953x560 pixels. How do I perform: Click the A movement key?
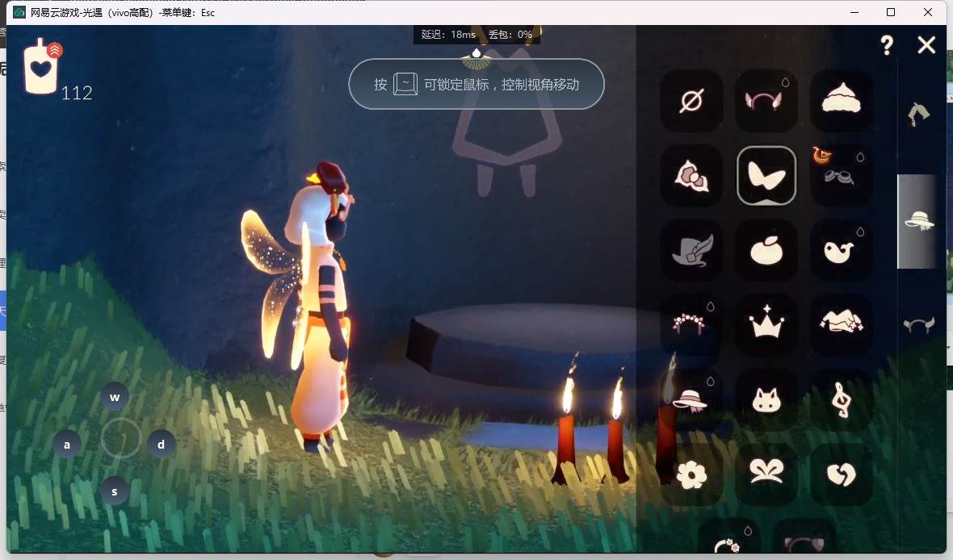click(x=67, y=445)
